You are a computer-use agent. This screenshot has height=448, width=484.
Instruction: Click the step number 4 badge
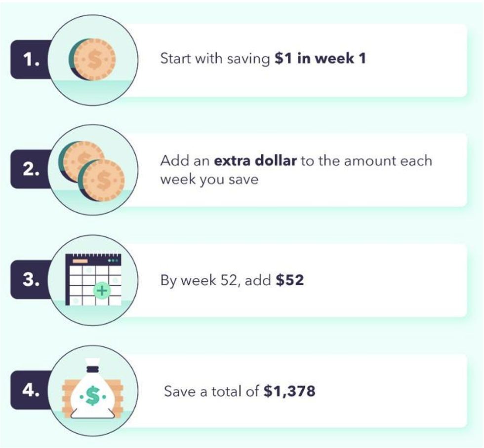coord(31,390)
